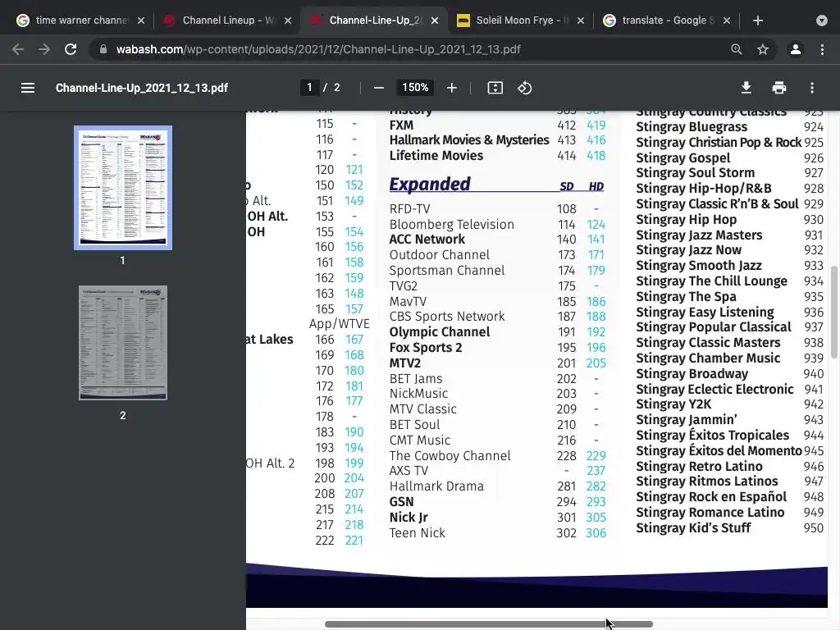Open the profile account icon
This screenshot has height=630, width=840.
796,49
